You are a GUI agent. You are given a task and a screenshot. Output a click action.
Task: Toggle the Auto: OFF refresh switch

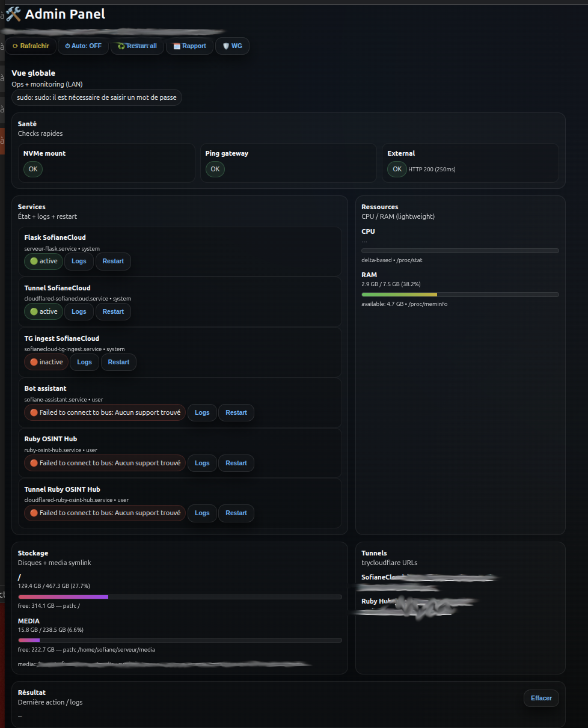click(x=84, y=46)
